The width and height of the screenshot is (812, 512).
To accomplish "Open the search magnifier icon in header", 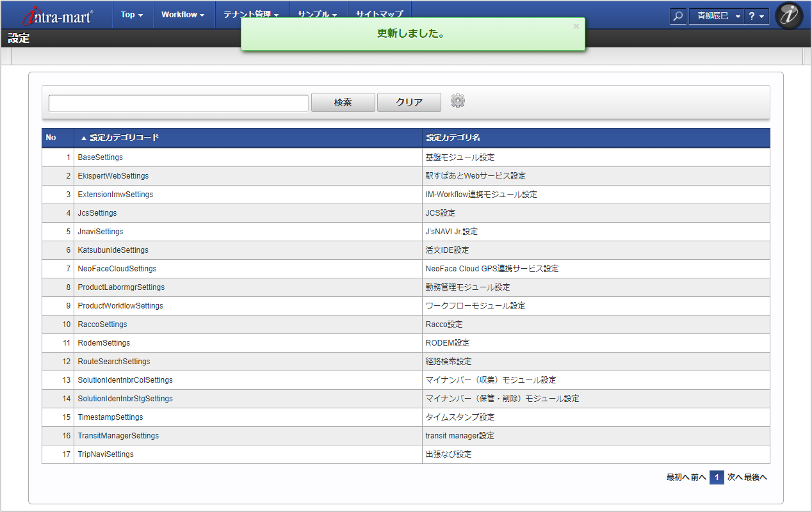I will click(678, 16).
